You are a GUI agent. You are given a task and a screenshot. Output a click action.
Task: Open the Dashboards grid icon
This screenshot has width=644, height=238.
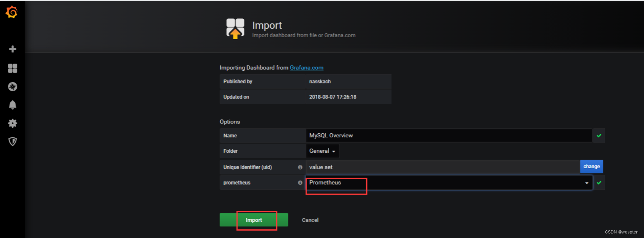coord(12,68)
